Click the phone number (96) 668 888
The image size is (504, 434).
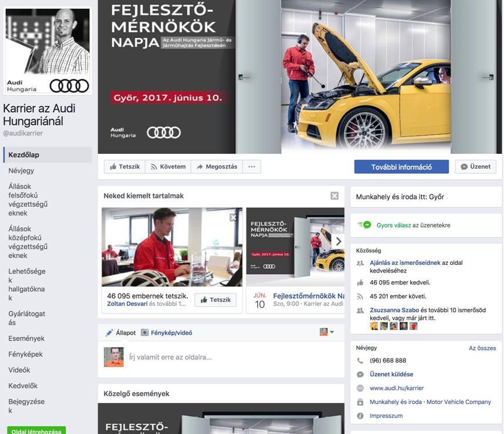point(388,361)
